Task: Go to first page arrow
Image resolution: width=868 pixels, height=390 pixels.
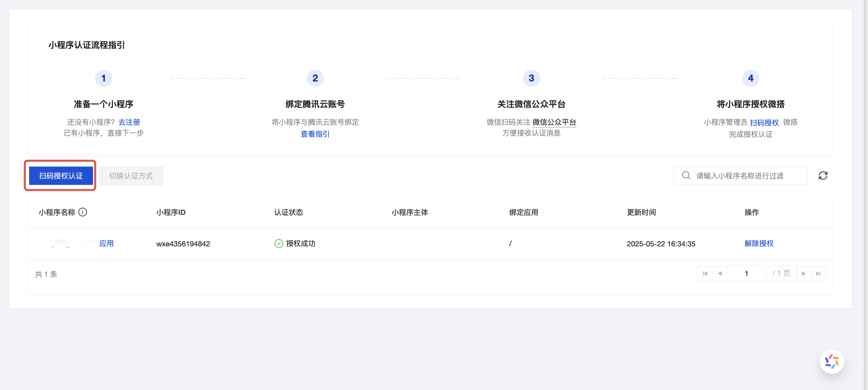Action: click(705, 273)
